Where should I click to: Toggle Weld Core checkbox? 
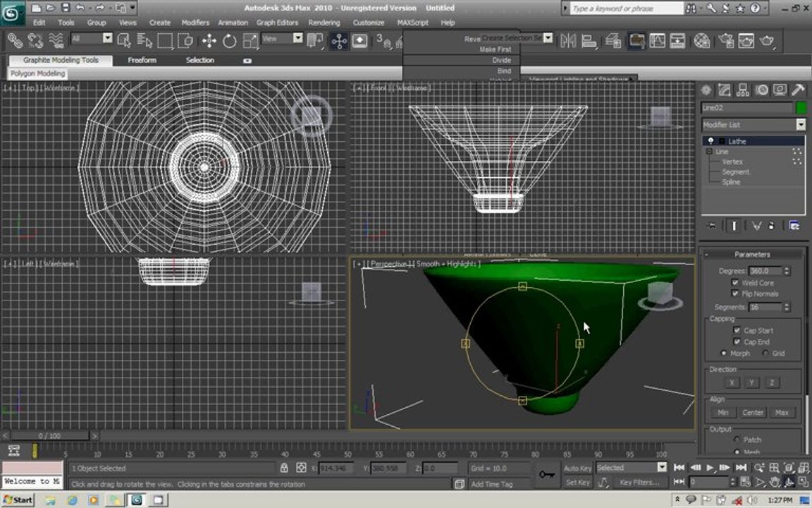pos(735,282)
